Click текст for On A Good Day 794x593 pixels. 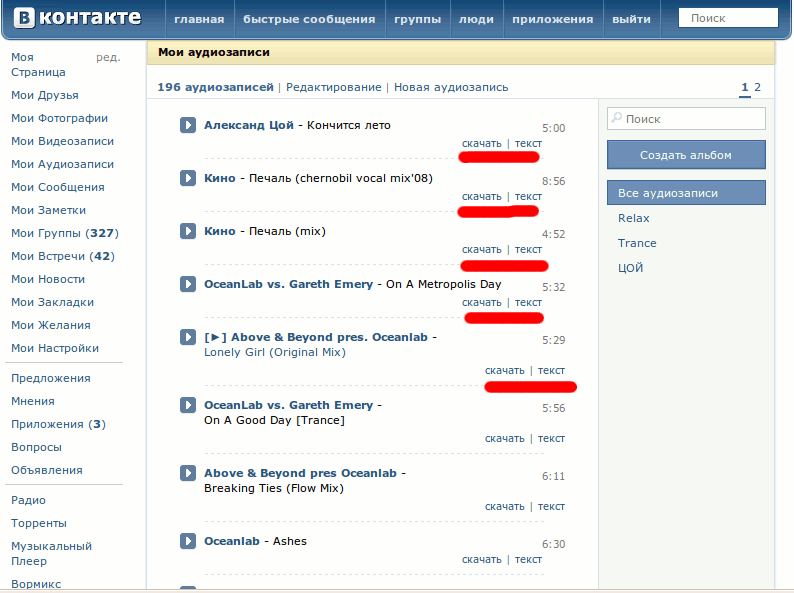click(x=551, y=438)
